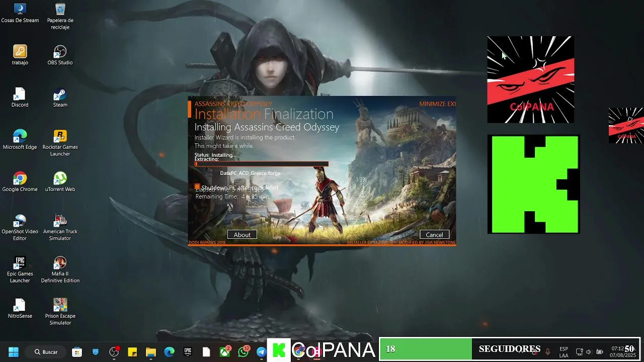Click the About button in installer

(x=242, y=235)
